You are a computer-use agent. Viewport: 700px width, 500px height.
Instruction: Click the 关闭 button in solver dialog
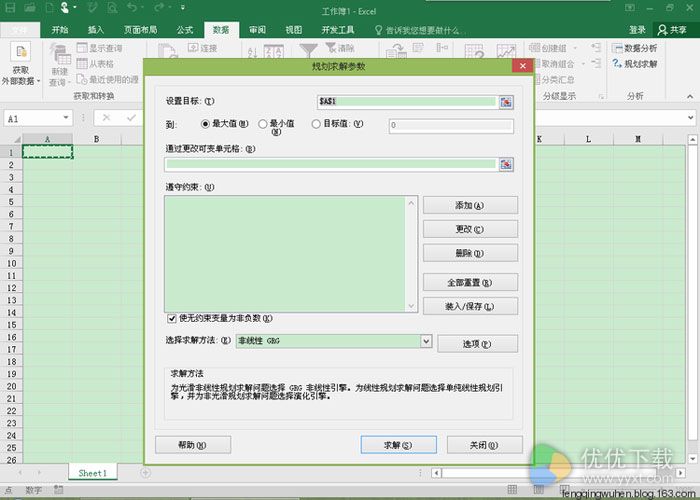tap(484, 445)
